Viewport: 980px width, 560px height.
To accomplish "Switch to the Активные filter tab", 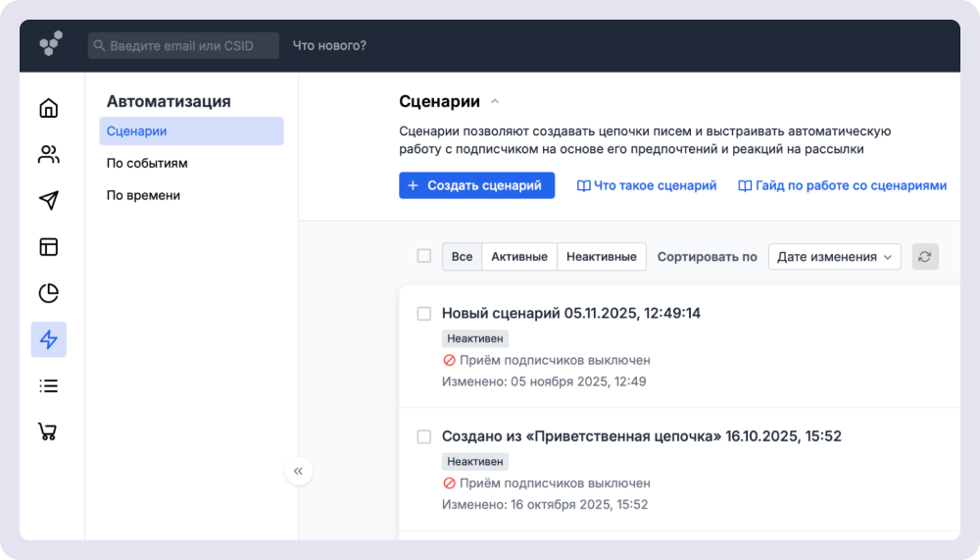I will [518, 257].
